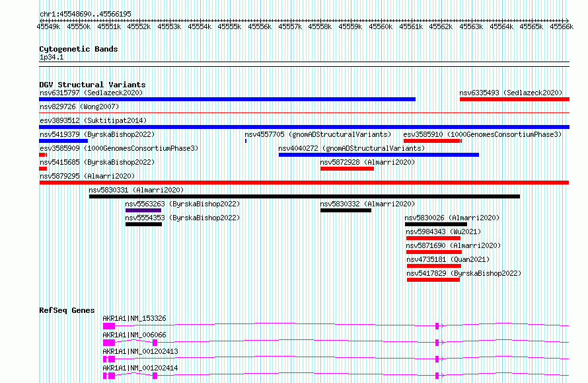
Task: Click the 45549k ruler tick label
Action: (x=48, y=26)
